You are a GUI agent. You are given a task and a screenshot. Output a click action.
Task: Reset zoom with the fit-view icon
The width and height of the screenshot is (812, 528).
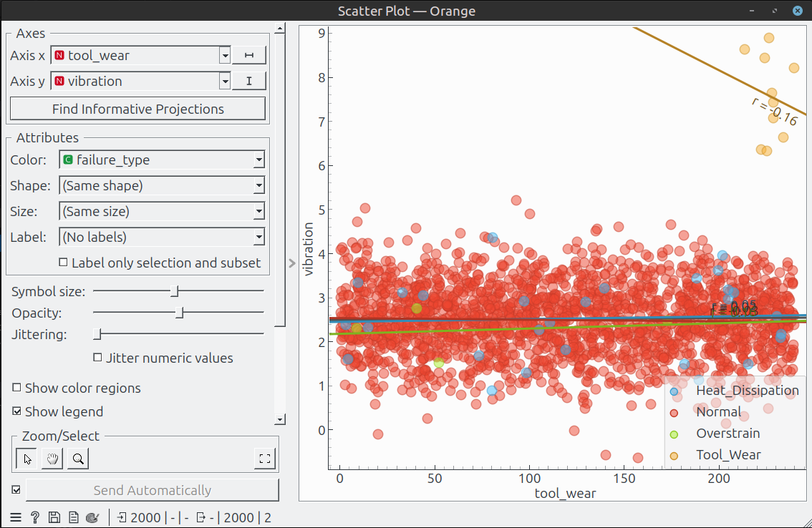tap(265, 459)
